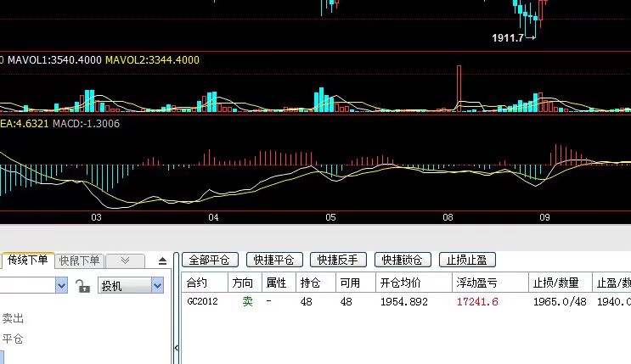The image size is (631, 364).
Task: Click the tallest red volume spike bar
Action: click(459, 88)
